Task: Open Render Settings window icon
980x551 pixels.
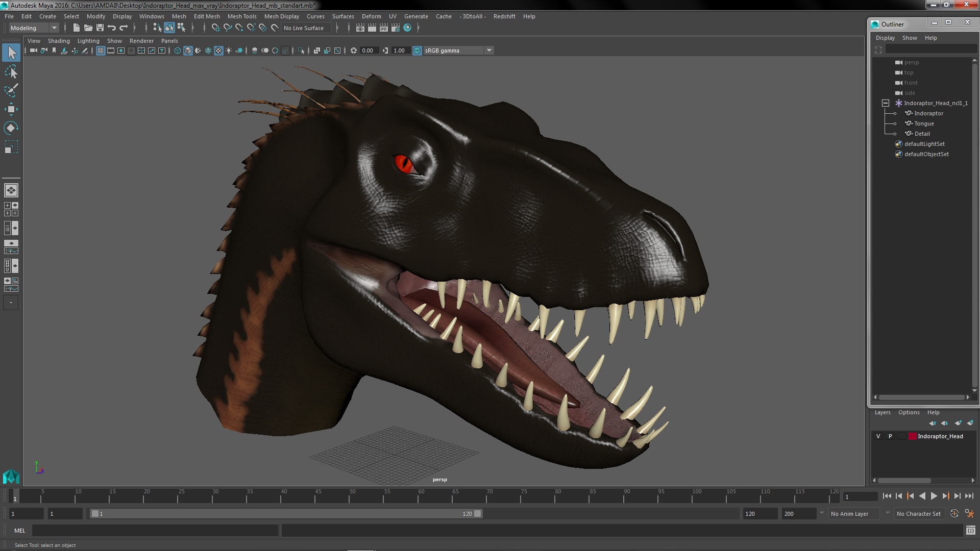Action: [x=396, y=28]
